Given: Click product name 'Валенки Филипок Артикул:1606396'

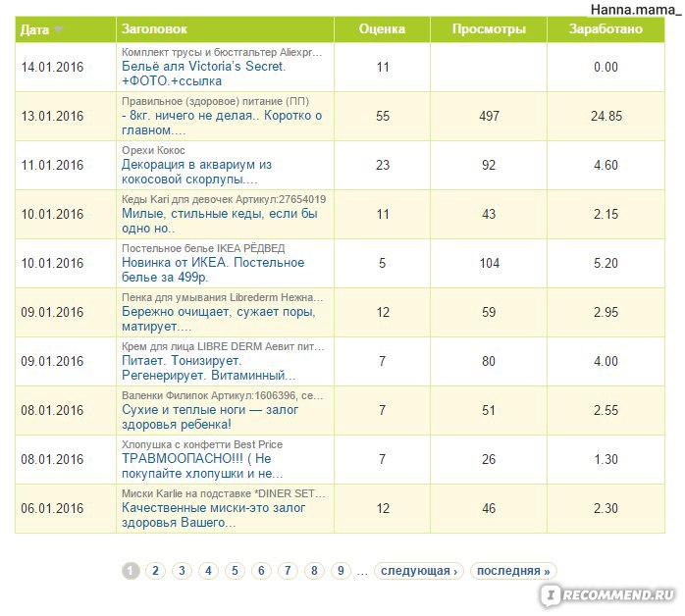Looking at the screenshot, I should point(223,395).
